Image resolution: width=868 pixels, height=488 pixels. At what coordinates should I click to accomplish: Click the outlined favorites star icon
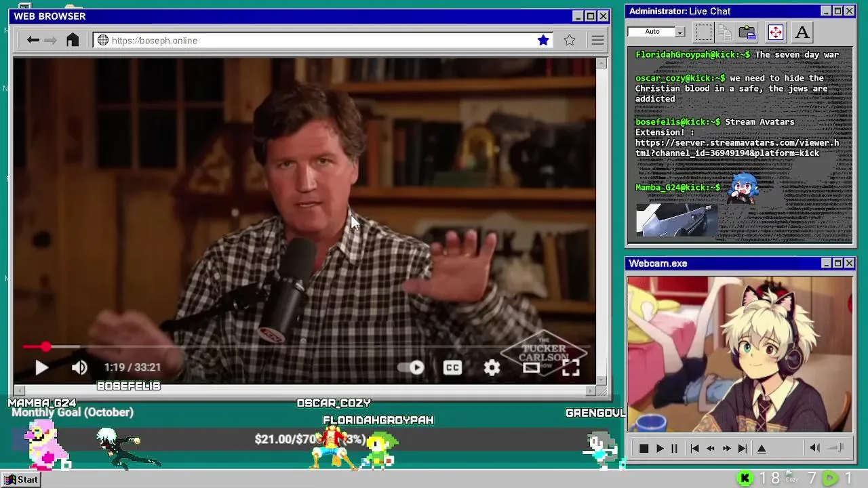pos(570,40)
